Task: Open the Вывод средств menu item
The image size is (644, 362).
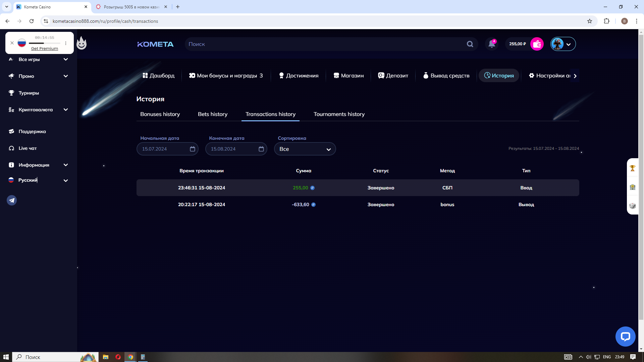Action: click(x=446, y=76)
